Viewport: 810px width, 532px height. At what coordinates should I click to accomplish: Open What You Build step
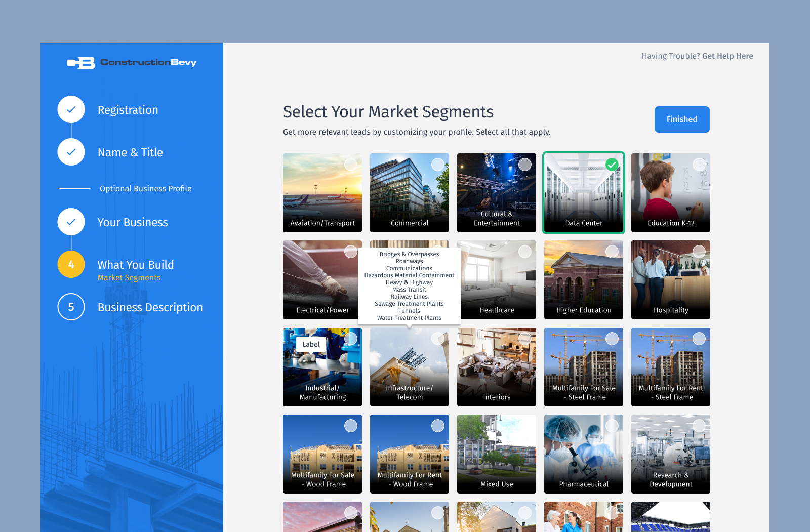point(136,265)
